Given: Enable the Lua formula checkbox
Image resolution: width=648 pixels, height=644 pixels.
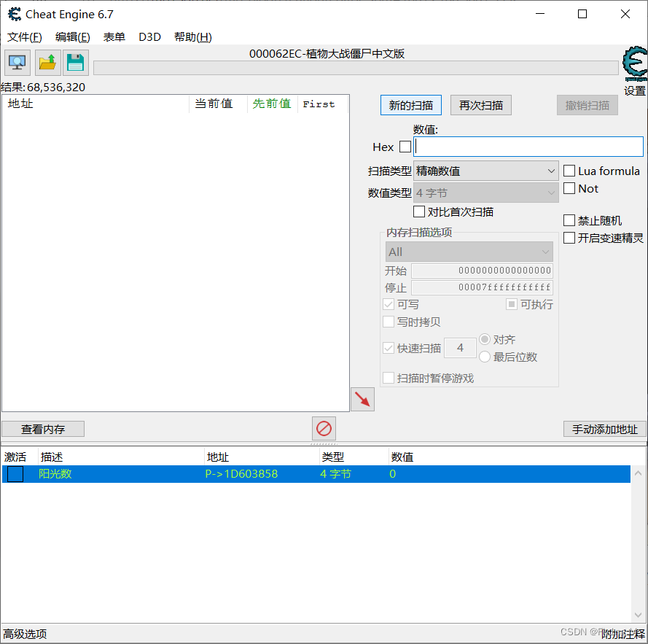Looking at the screenshot, I should click(x=569, y=171).
